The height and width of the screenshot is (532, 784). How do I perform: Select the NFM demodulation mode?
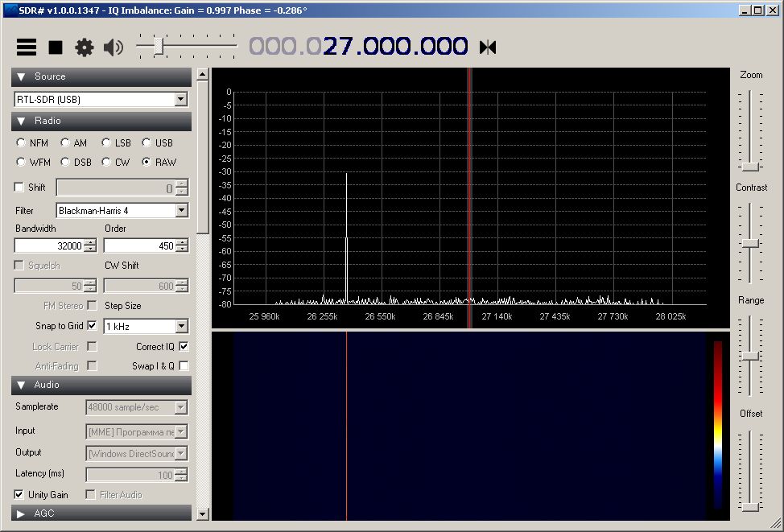click(x=21, y=143)
